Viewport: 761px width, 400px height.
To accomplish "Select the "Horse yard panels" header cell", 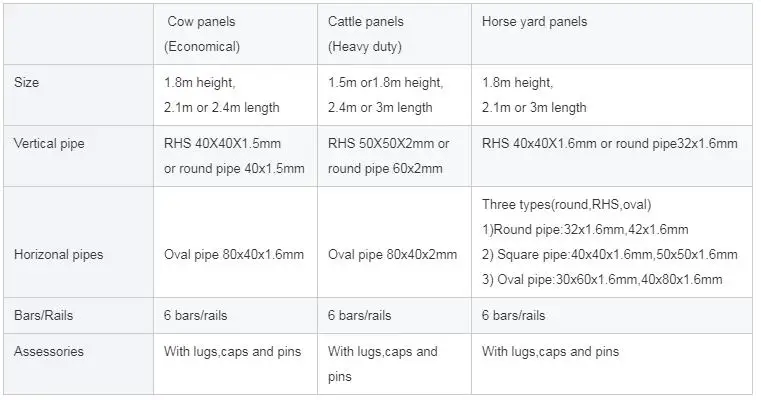I will click(533, 22).
